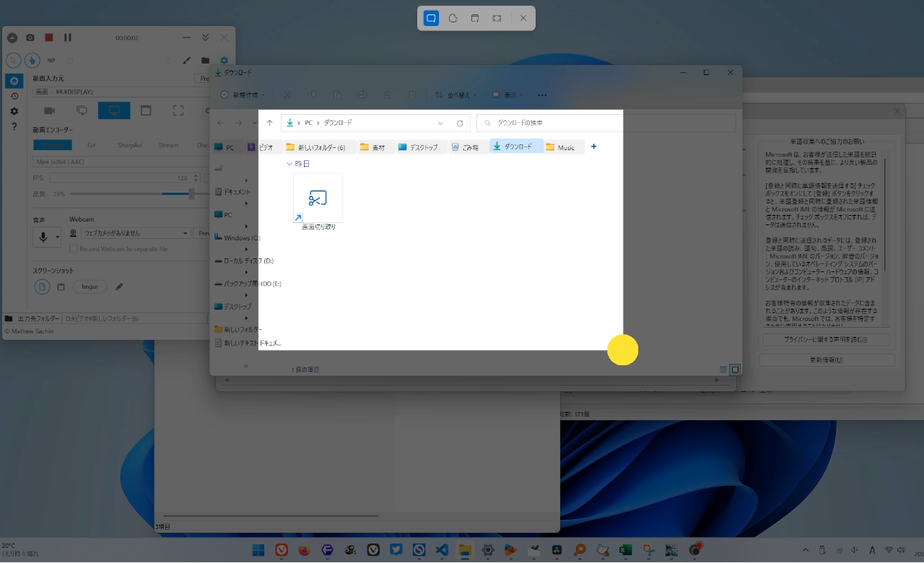
Task: Open the webcam selection dropdown
Action: click(x=135, y=233)
